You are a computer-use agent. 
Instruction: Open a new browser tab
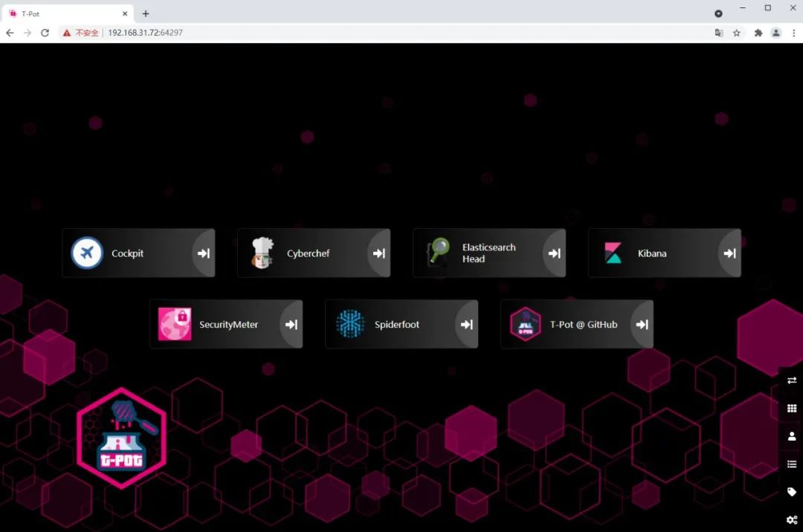(146, 14)
